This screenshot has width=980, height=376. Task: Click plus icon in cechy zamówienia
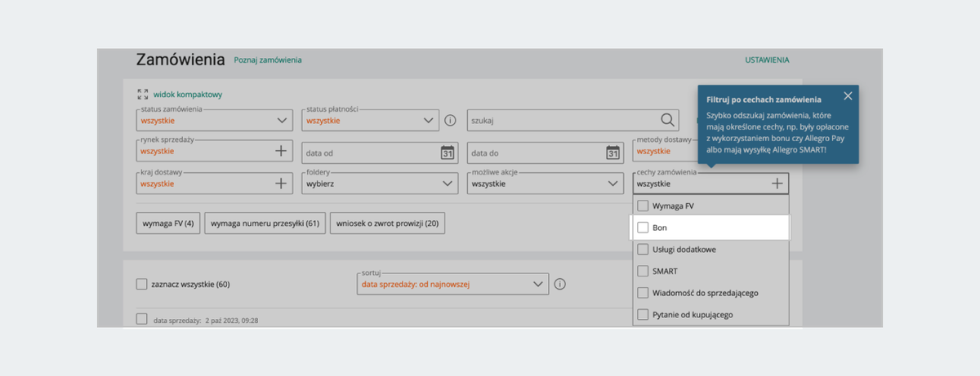(x=777, y=184)
